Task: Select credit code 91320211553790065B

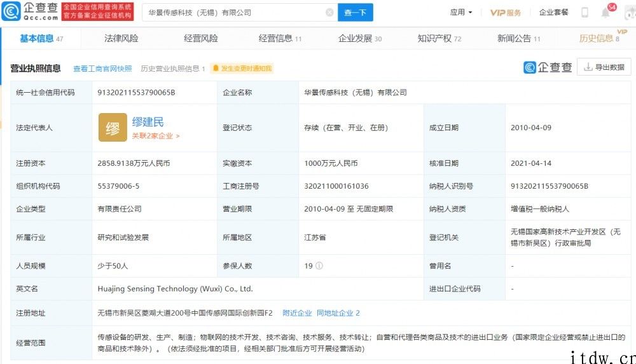Action: tap(136, 92)
